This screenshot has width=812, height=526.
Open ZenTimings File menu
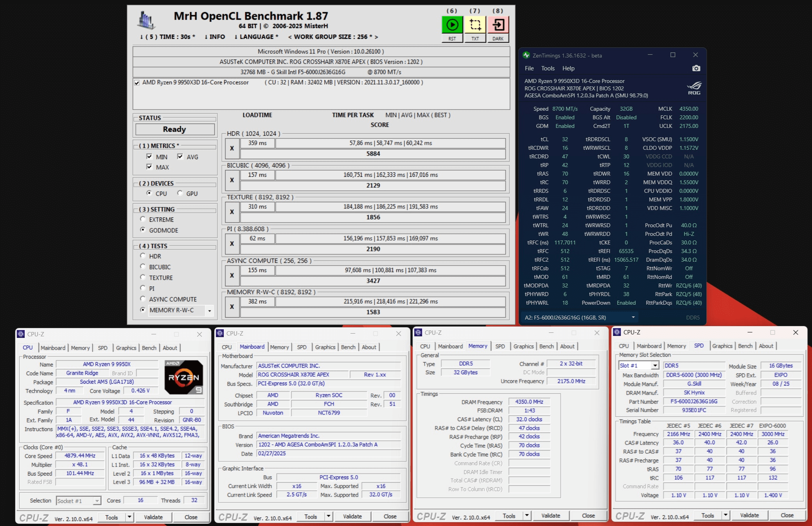(529, 68)
